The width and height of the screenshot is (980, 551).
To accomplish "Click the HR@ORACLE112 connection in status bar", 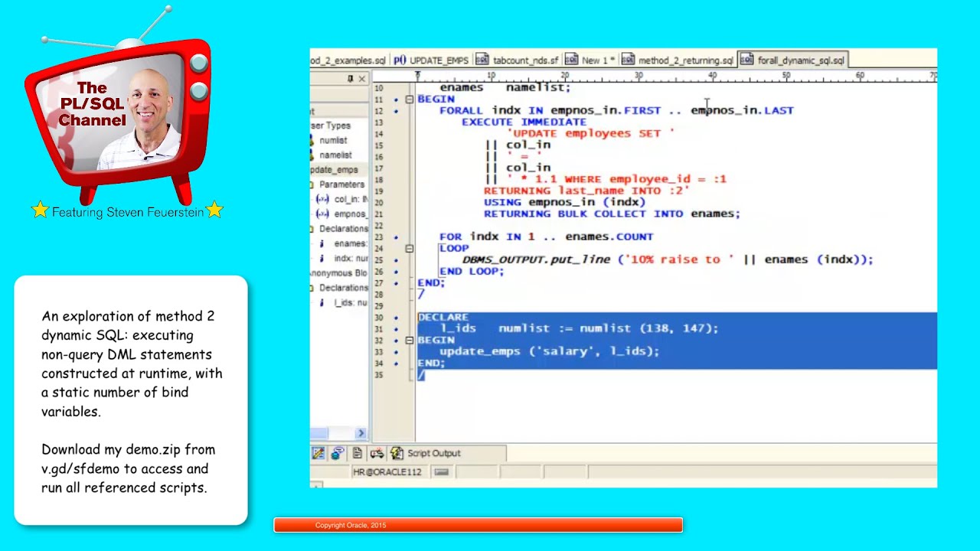I will 387,472.
